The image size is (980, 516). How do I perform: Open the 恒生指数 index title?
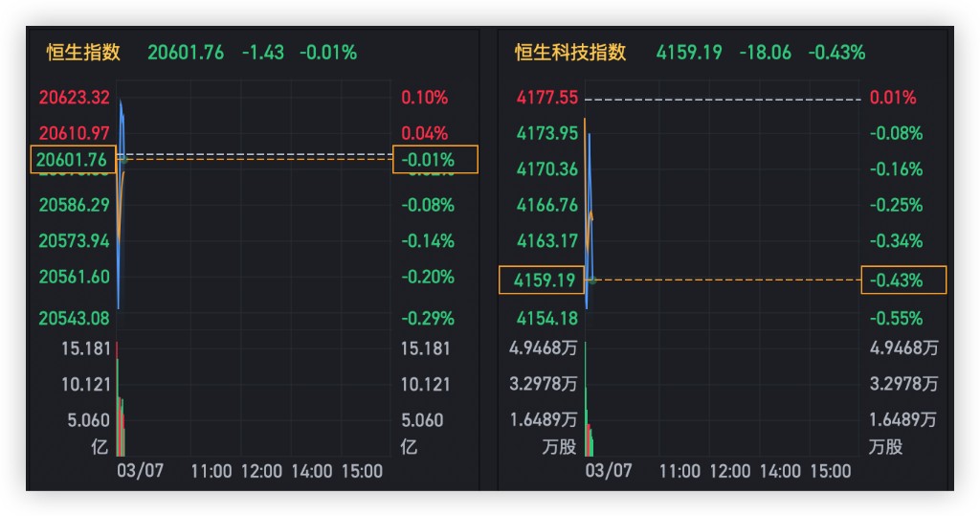pyautogui.click(x=84, y=53)
